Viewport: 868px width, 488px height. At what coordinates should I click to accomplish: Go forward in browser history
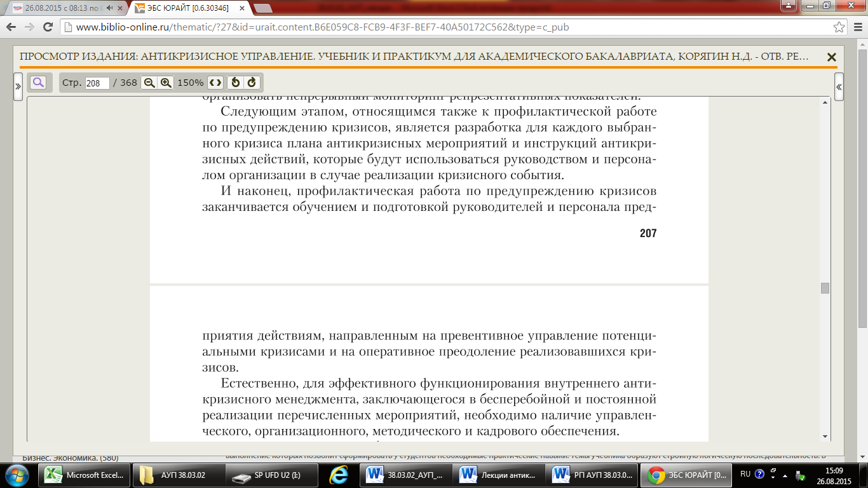coord(29,27)
